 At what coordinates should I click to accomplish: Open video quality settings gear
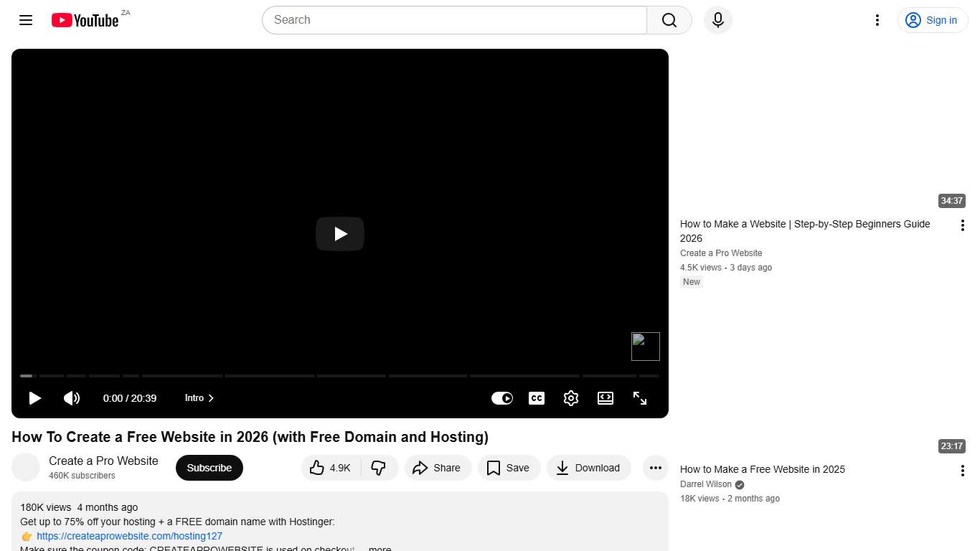click(570, 398)
